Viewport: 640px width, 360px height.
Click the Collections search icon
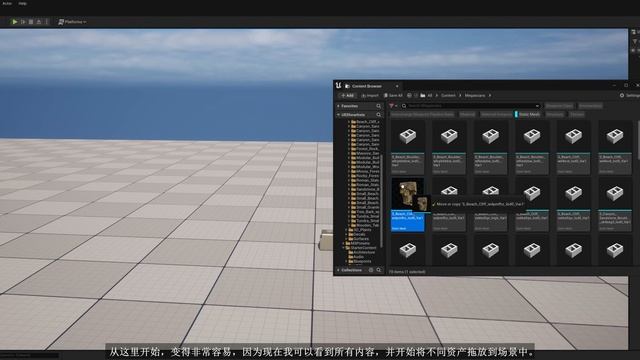point(379,270)
